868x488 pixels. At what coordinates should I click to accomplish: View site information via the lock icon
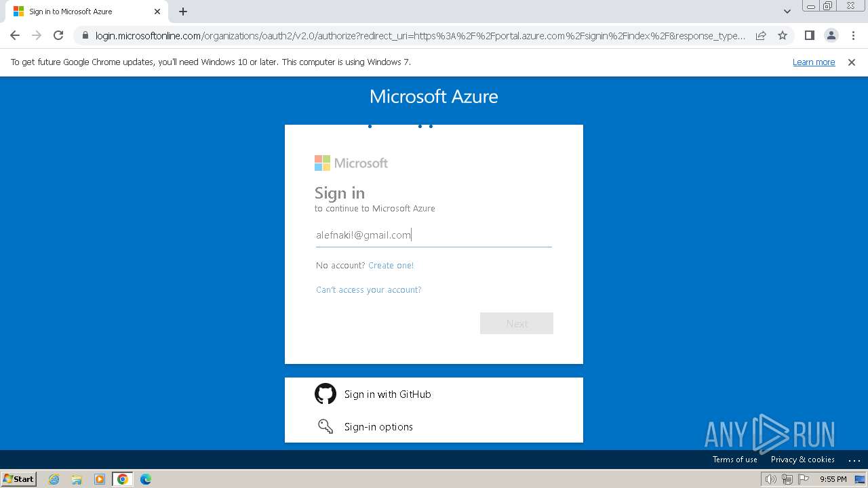[x=85, y=35]
